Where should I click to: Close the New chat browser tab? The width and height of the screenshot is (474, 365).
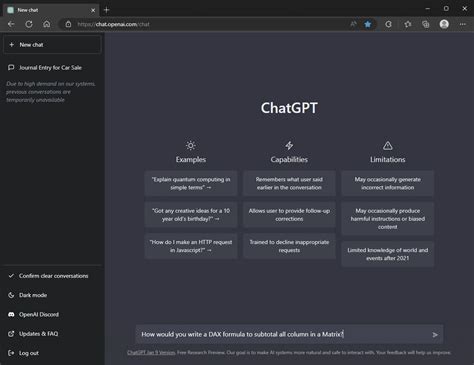(x=93, y=10)
